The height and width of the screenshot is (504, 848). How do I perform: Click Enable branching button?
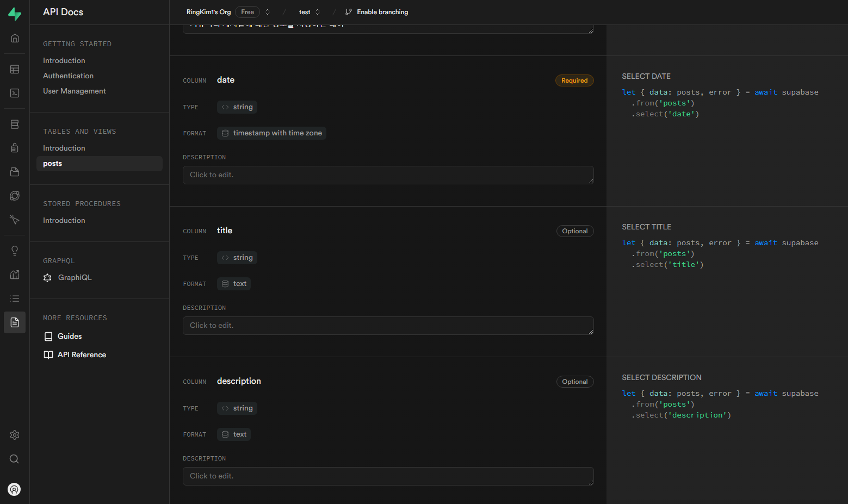click(377, 12)
